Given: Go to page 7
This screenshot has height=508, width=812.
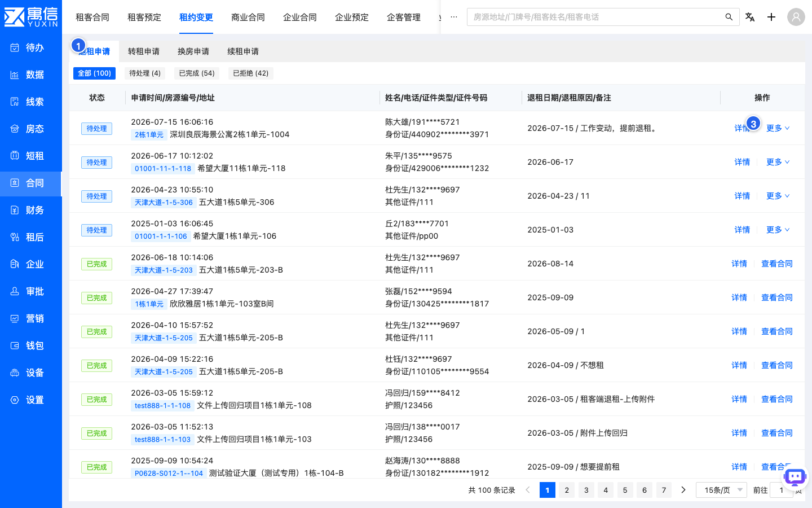Looking at the screenshot, I should point(664,490).
